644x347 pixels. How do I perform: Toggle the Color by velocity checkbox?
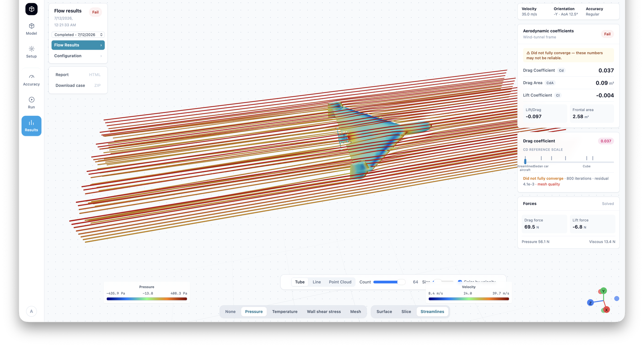point(460,282)
